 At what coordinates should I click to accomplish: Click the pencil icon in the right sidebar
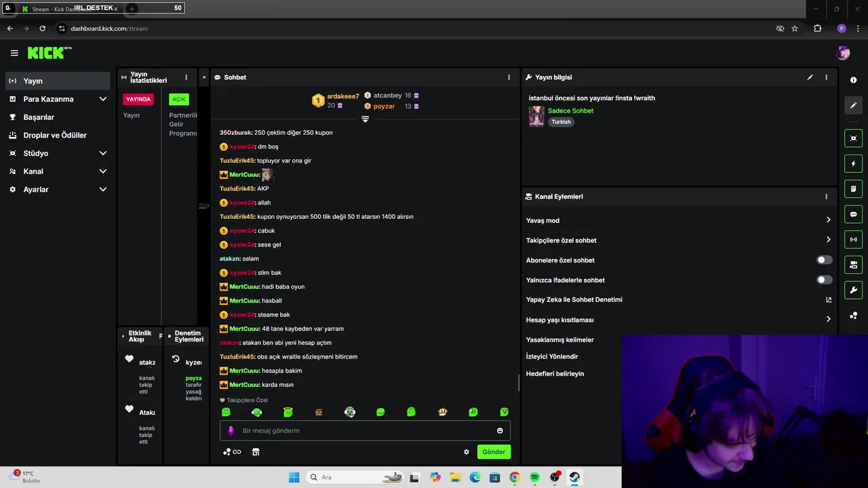click(853, 105)
